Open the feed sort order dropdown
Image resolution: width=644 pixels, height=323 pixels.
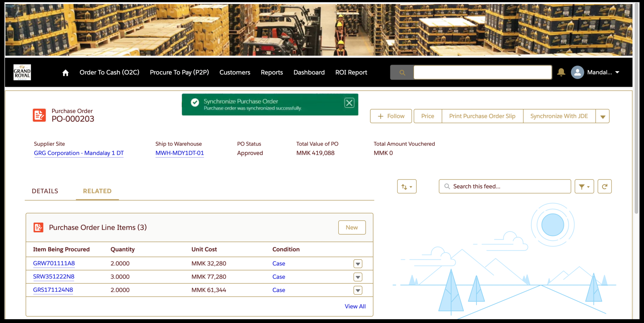(406, 187)
